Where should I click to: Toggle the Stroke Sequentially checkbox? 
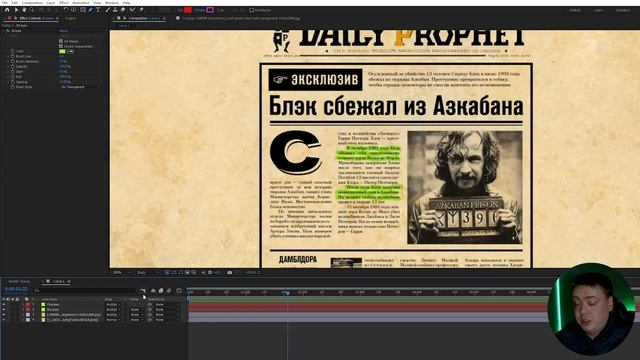pos(61,46)
